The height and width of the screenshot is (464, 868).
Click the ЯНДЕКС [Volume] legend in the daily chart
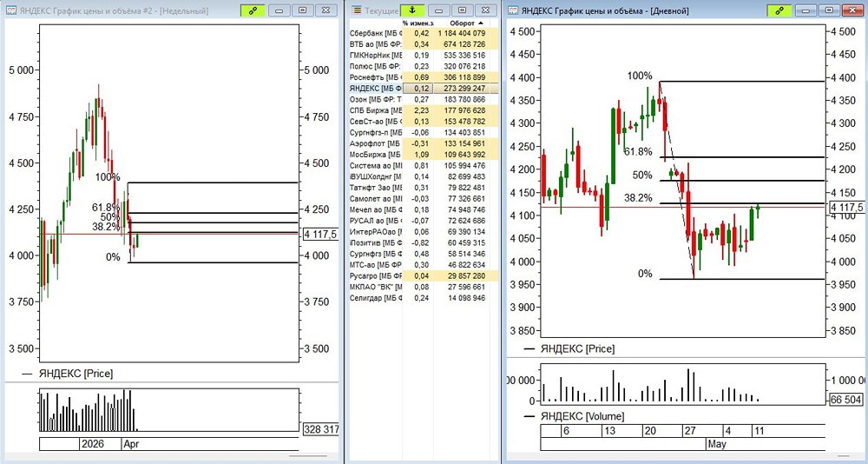(x=582, y=416)
